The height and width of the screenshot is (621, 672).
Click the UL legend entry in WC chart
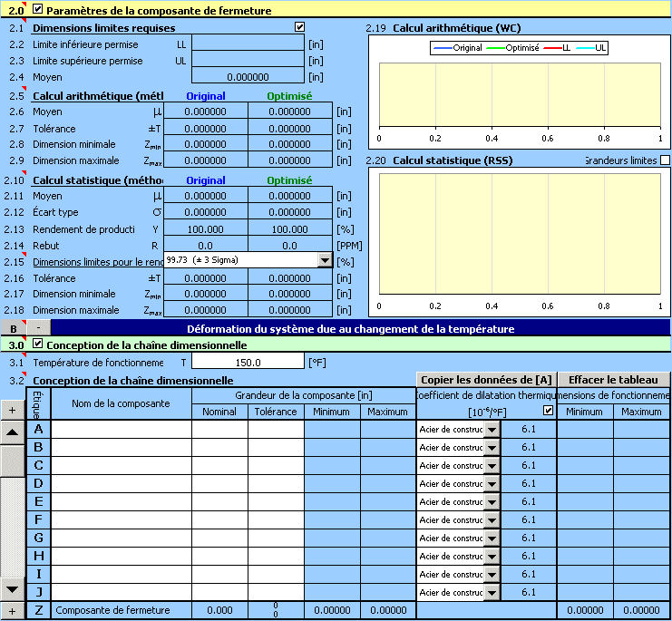591,47
